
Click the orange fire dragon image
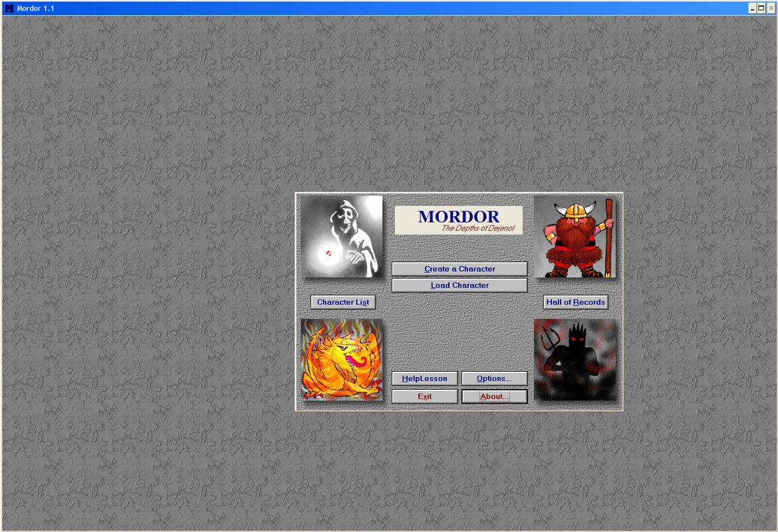(342, 360)
